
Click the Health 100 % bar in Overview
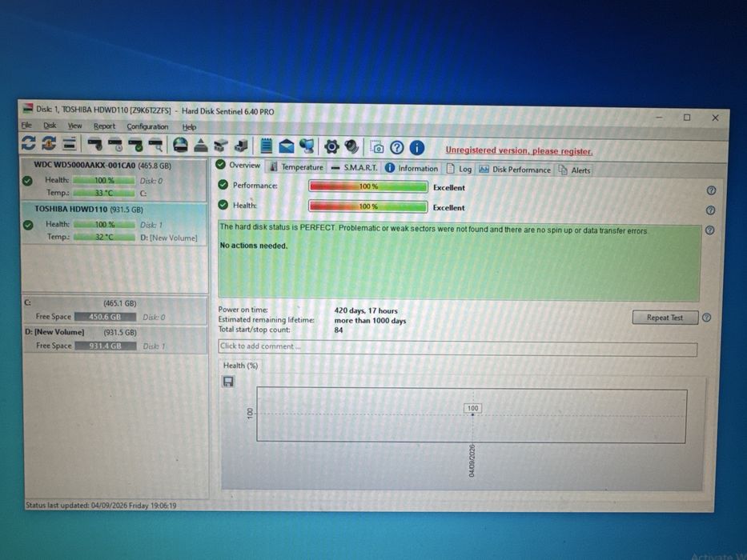point(368,206)
